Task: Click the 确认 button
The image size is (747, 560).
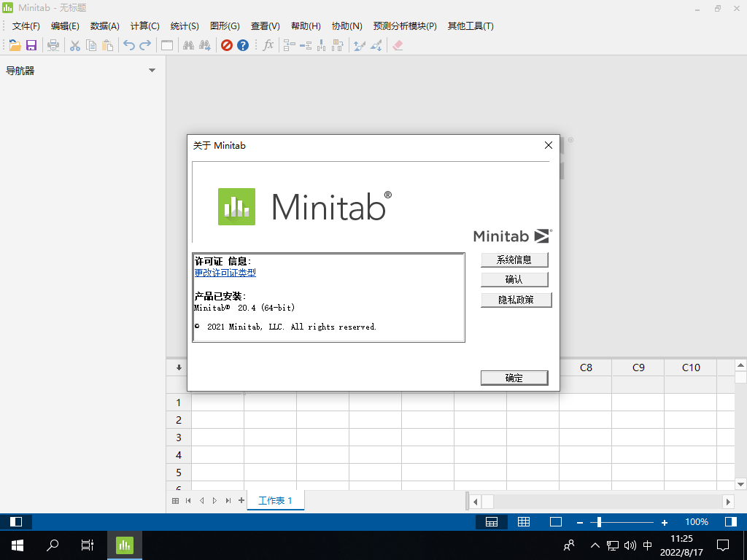Action: 514,279
